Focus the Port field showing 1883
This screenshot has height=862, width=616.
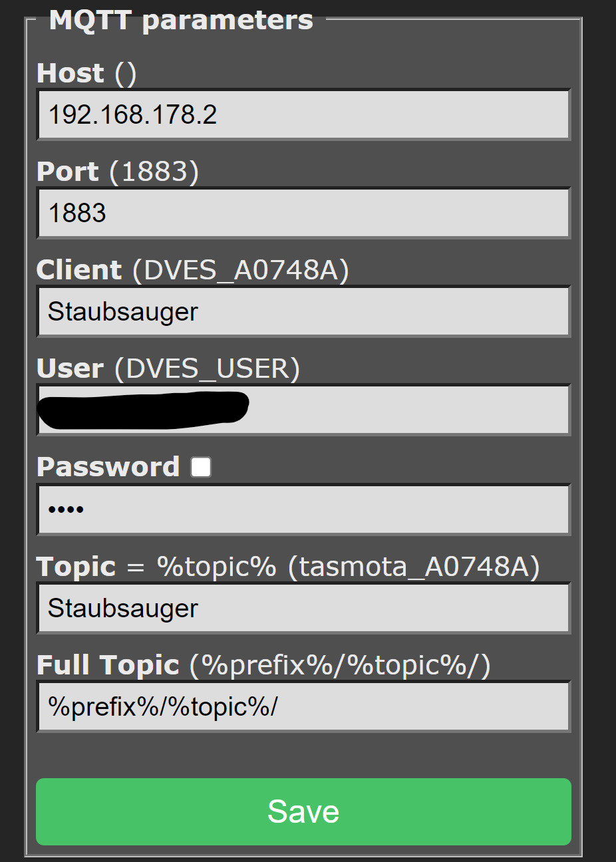[x=303, y=213]
